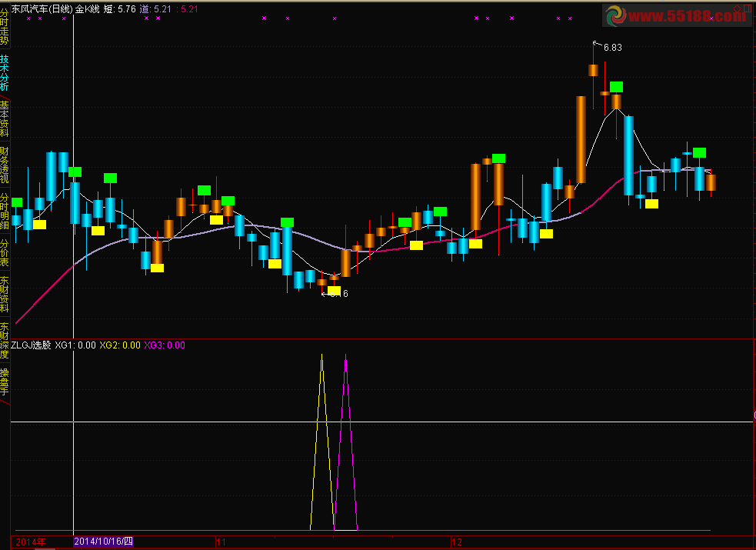Click the pink : 5.21 value
This screenshot has height=550, width=756.
coord(187,8)
